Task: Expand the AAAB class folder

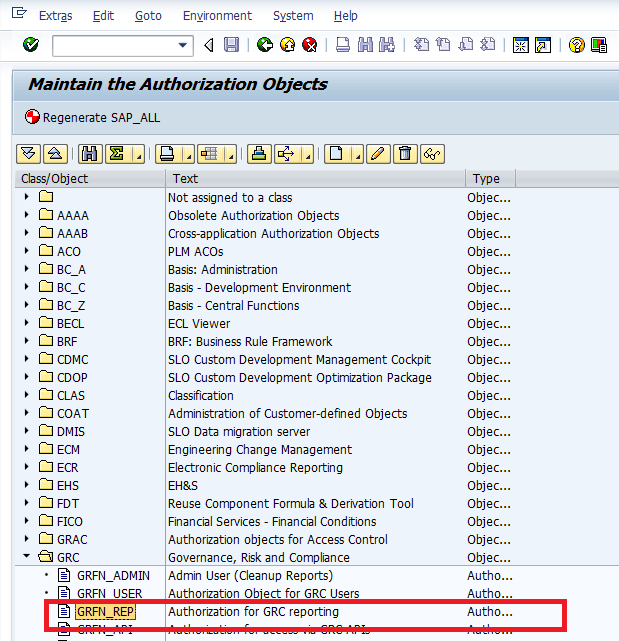Action: pyautogui.click(x=27, y=234)
